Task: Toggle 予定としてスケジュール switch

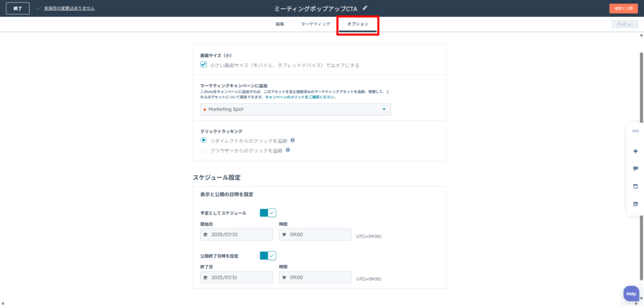Action: (x=268, y=213)
